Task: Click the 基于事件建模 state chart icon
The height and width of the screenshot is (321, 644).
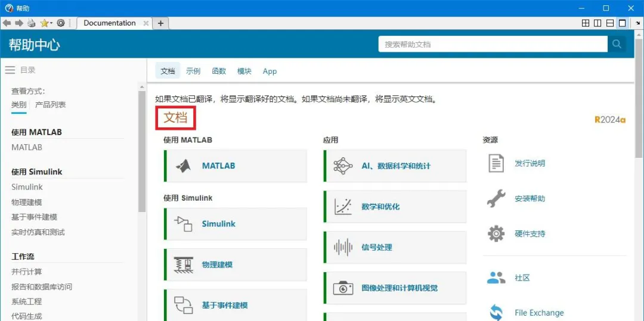Action: (x=184, y=306)
